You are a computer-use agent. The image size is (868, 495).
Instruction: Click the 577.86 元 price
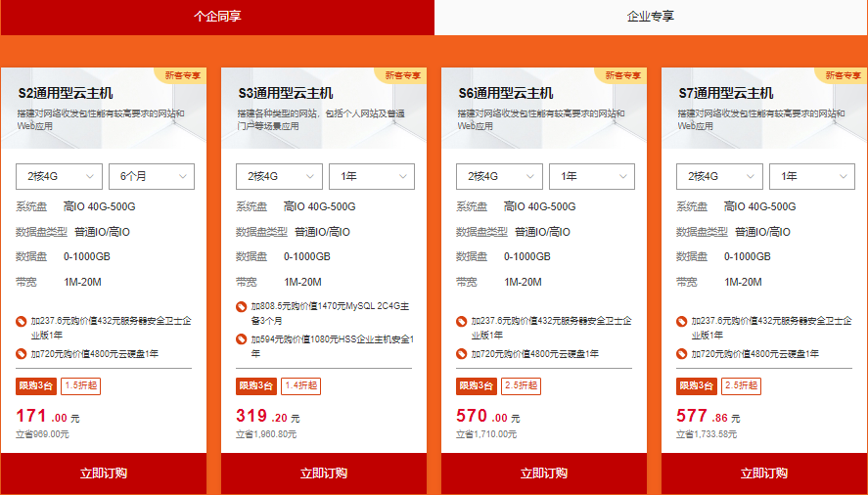point(708,416)
